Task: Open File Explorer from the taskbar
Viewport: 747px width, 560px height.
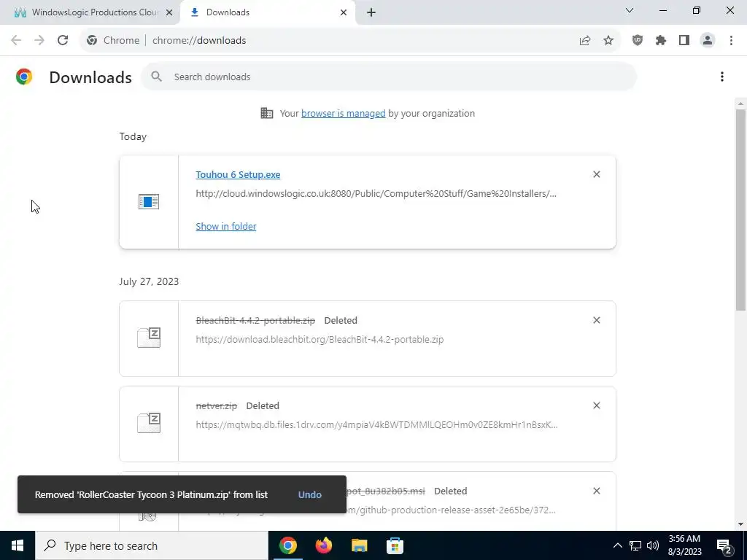Action: click(x=359, y=545)
